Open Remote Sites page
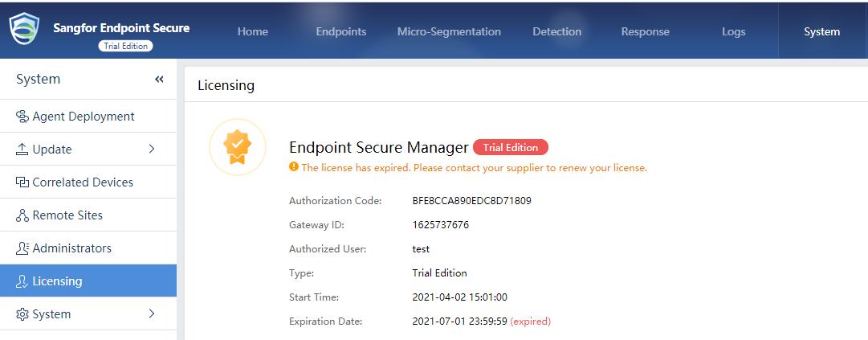868x340 pixels. pos(88,215)
